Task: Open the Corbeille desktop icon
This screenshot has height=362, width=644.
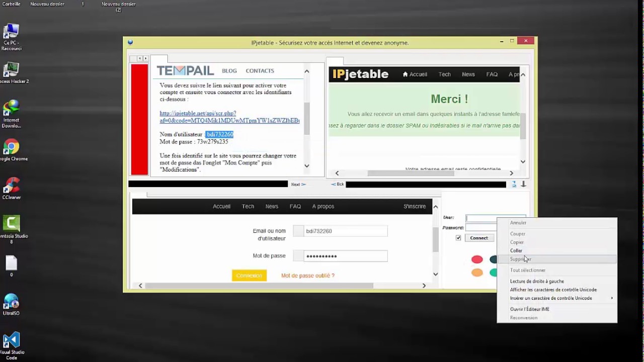Action: (x=11, y=4)
